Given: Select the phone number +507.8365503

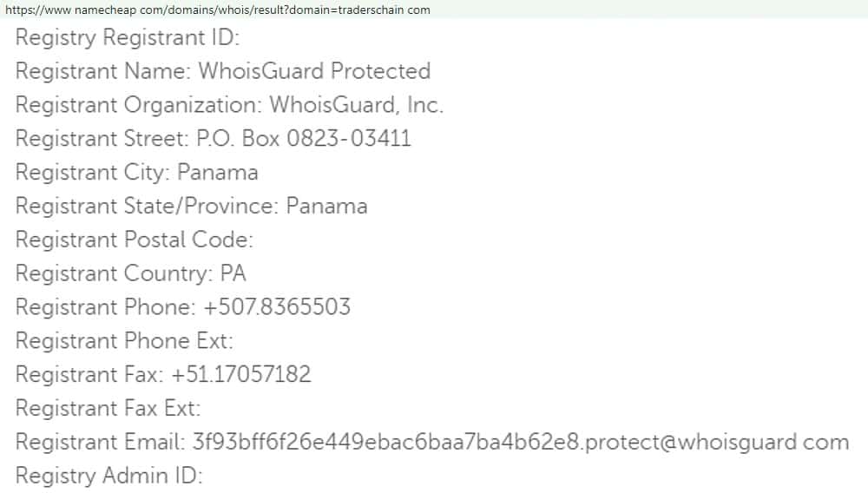Looking at the screenshot, I should [x=276, y=307].
